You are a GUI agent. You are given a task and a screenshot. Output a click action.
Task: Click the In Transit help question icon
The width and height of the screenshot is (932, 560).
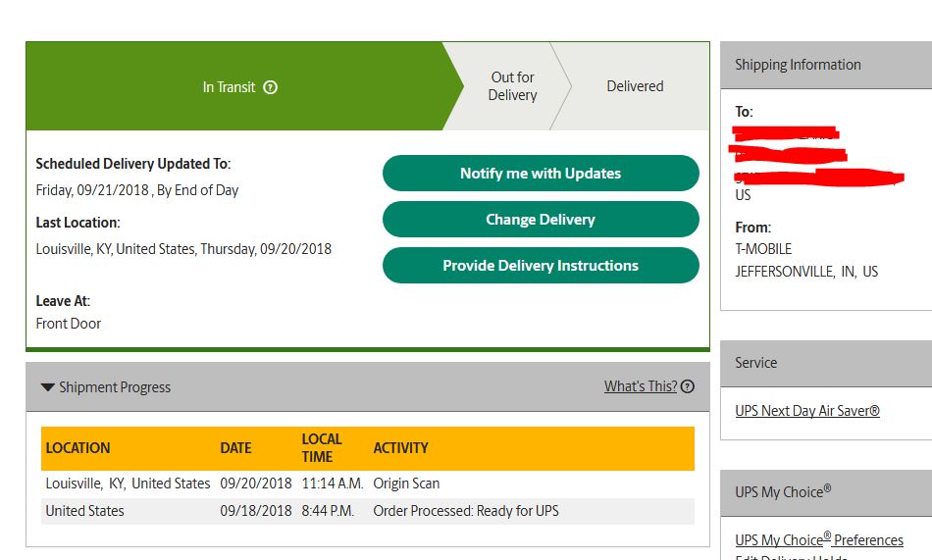[271, 87]
